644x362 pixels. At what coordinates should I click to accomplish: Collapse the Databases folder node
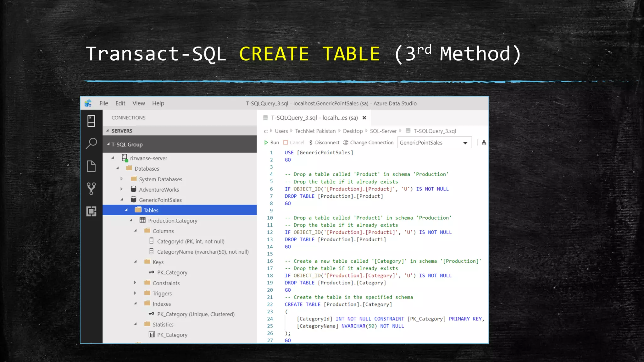coord(117,168)
